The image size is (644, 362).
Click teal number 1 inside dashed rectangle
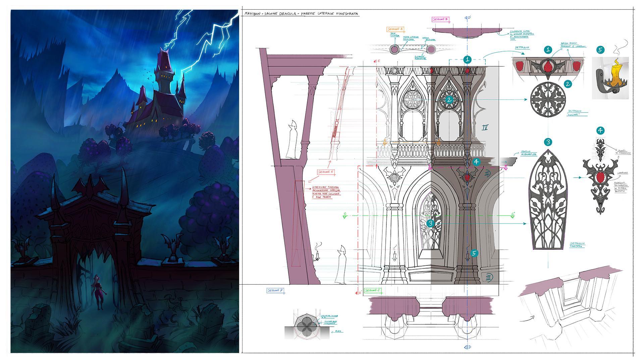point(468,60)
